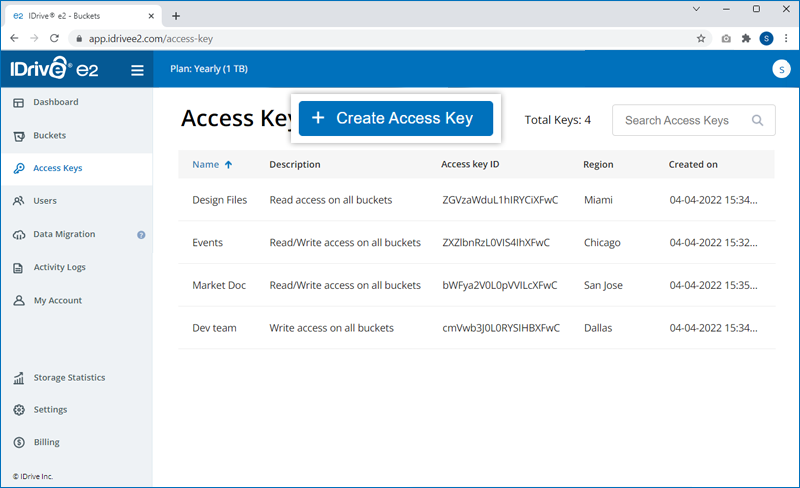800x488 pixels.
Task: Click the Data Migration cloud icon
Action: click(x=19, y=235)
